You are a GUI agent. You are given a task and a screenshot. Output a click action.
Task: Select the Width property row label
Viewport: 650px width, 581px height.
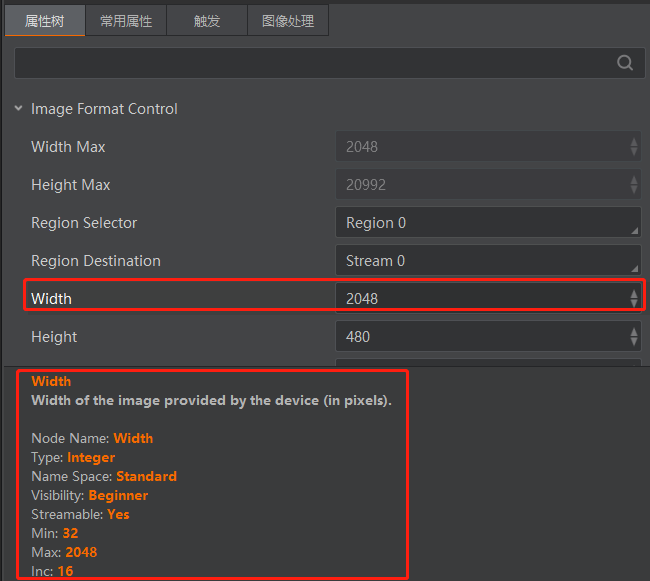(51, 298)
